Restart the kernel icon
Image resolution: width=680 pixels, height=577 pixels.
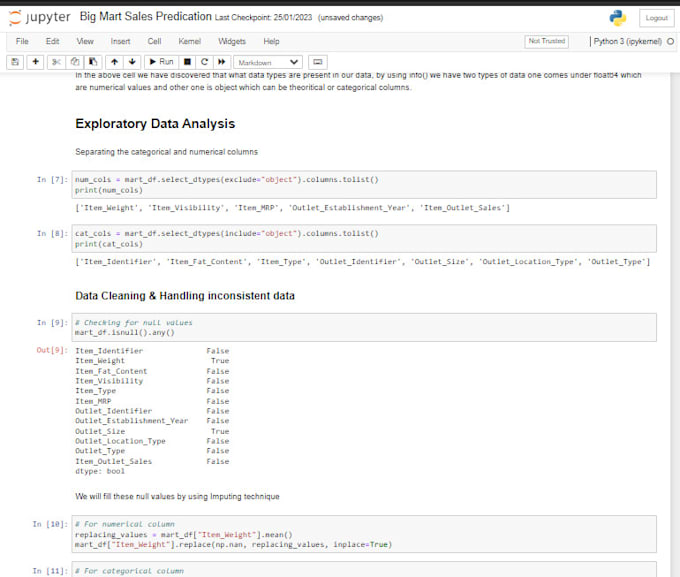[x=205, y=62]
